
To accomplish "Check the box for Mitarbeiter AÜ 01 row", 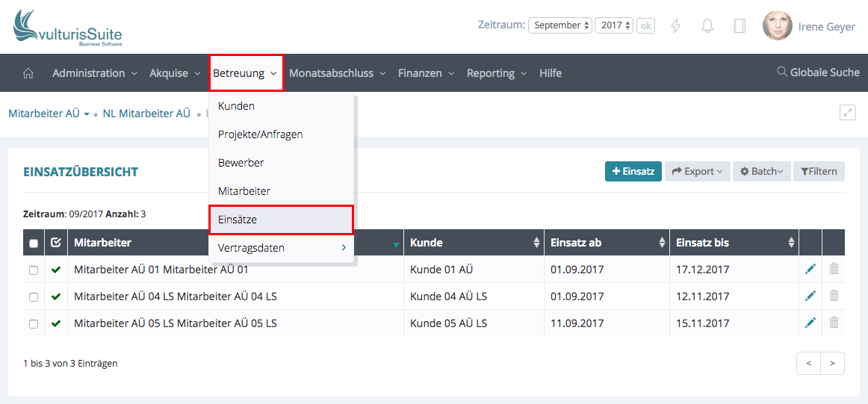I will point(34,270).
